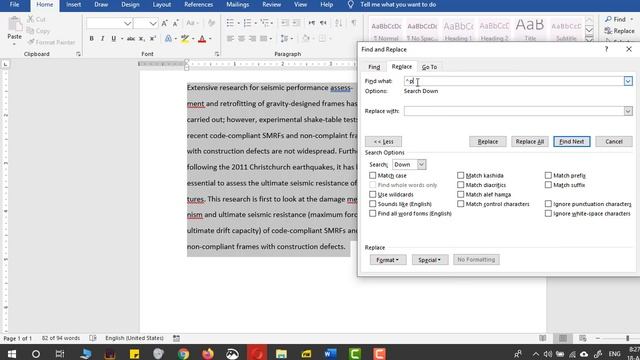
Task: Collapse options with Less button
Action: [383, 141]
